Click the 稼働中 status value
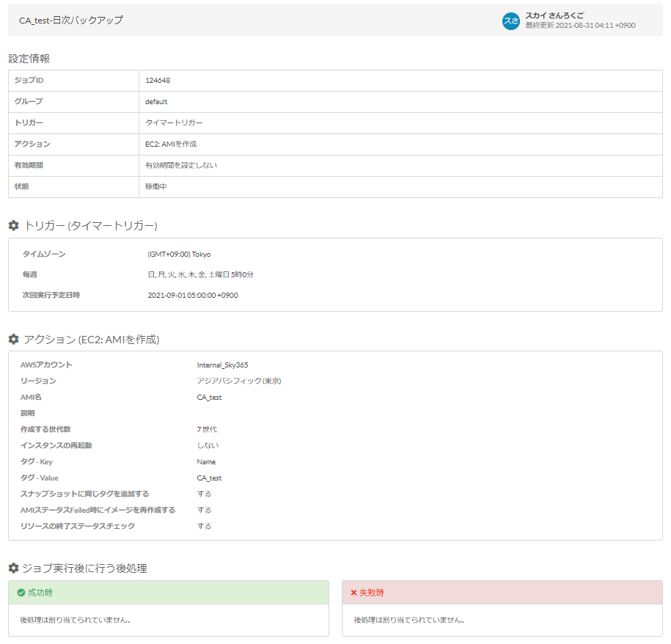 [x=156, y=187]
